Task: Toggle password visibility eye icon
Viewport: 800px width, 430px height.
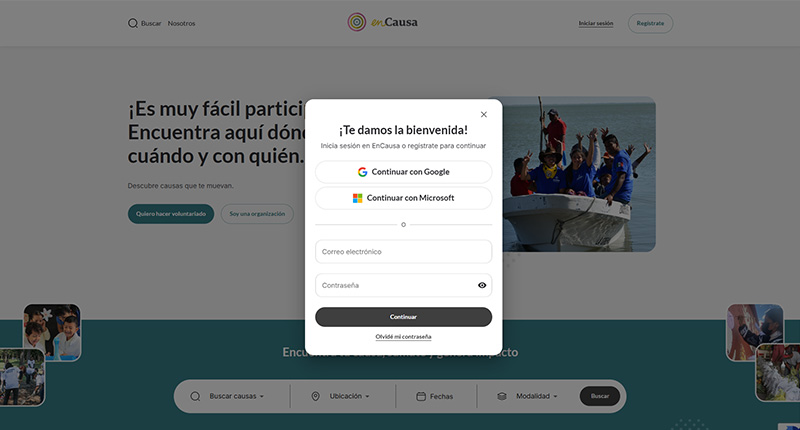Action: click(482, 286)
